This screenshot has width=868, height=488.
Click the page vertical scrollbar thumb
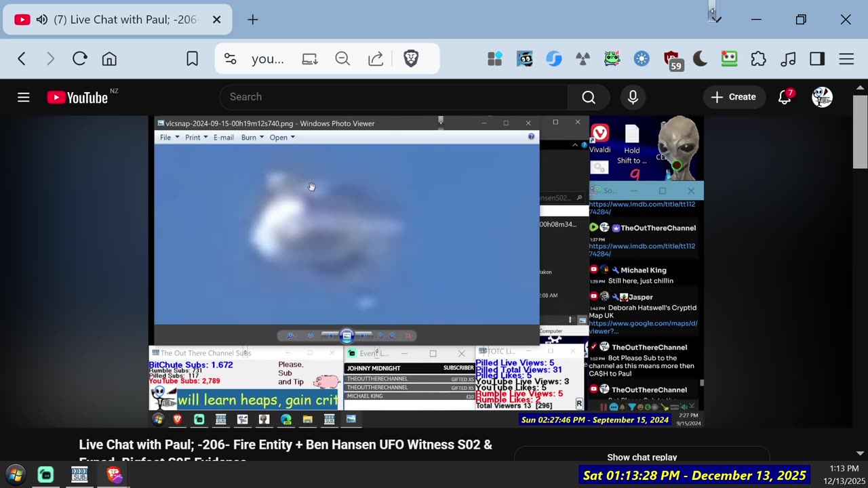(860, 132)
